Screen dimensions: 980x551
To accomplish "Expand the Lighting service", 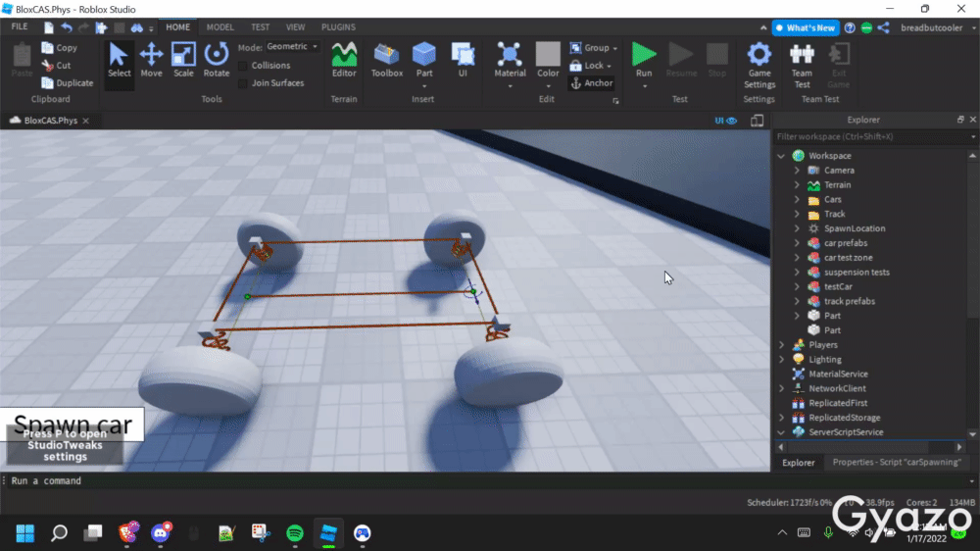I will (x=781, y=360).
